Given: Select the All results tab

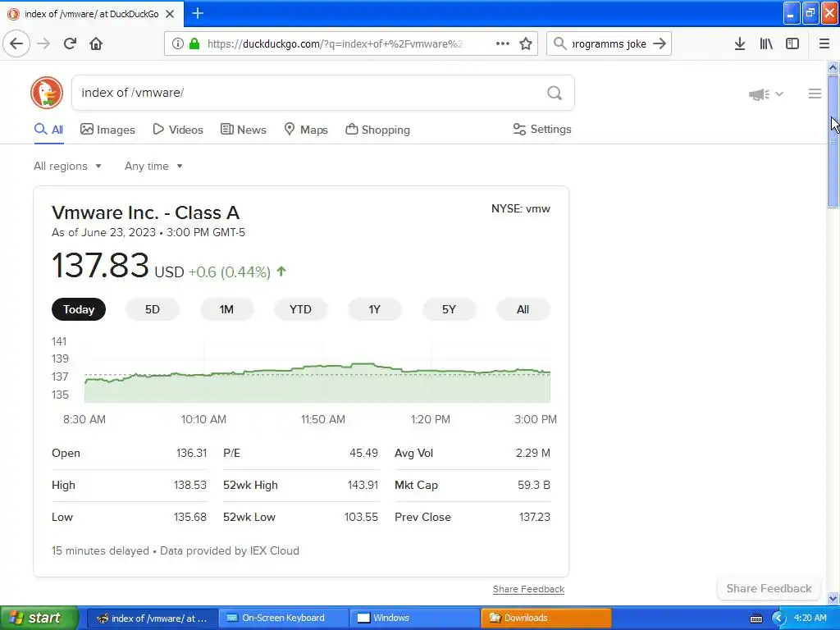Looking at the screenshot, I should [x=48, y=130].
